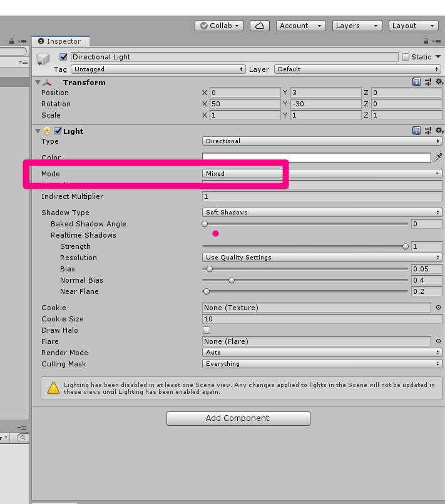Screen dimensions: 445x504
Task: Open the Transform gear settings menu
Action: [x=439, y=82]
